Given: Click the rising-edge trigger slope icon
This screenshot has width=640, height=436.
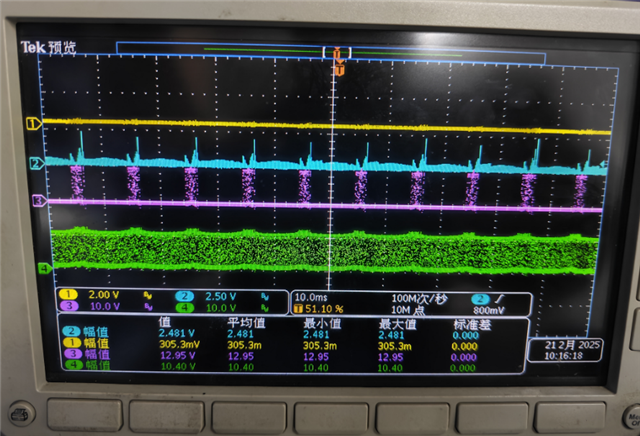Looking at the screenshot, I should tap(500, 299).
